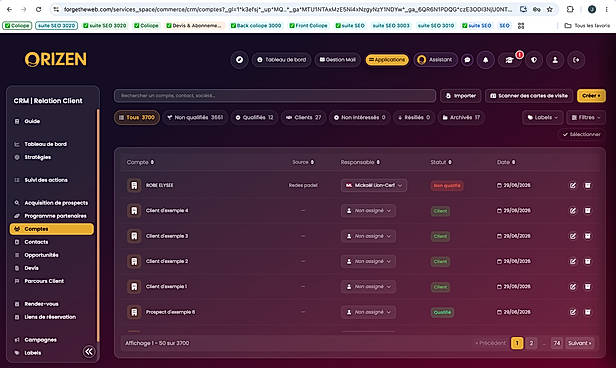Switch to Qualifiés 12 tab
The image size is (616, 368).
coord(254,117)
